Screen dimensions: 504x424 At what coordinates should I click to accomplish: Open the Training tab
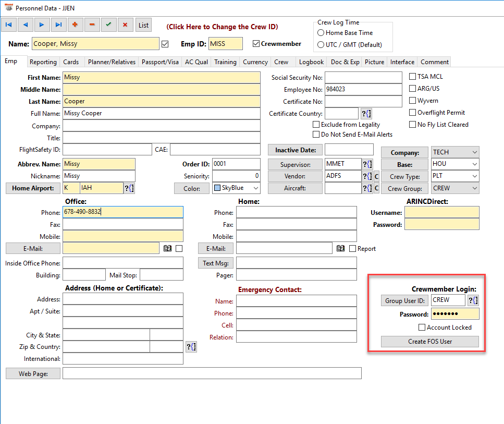(x=225, y=62)
